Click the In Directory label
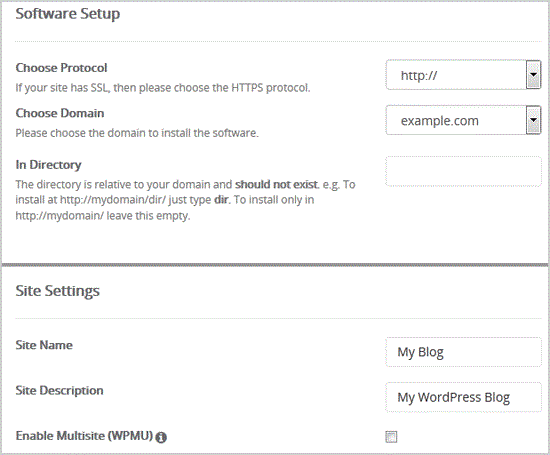550x455 pixels. [48, 165]
